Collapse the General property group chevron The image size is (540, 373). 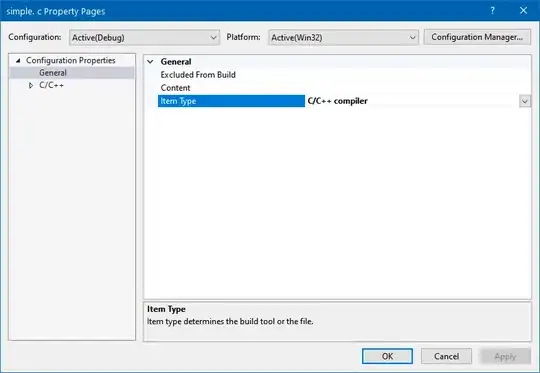(150, 62)
